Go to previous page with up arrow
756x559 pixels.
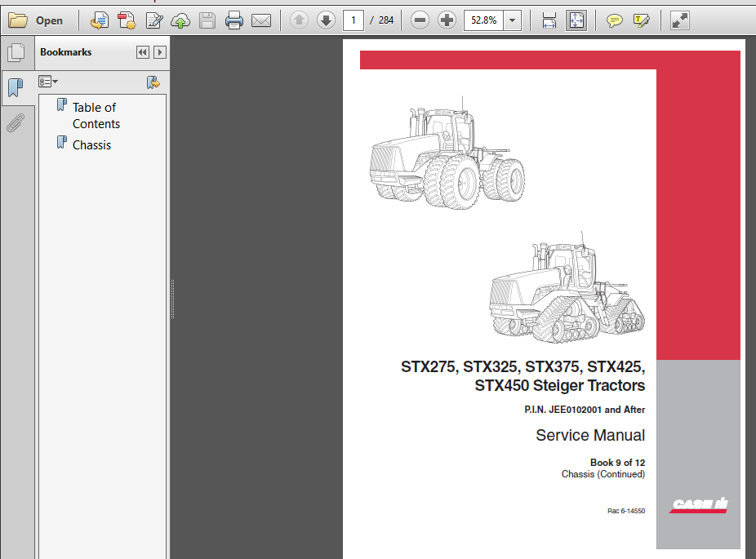[x=299, y=20]
